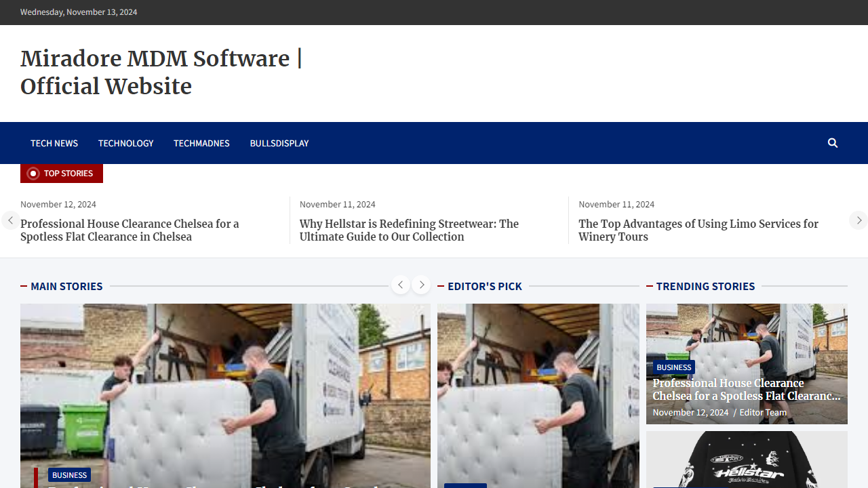
Task: Click the BUSINESS category tag on trending story
Action: pyautogui.click(x=673, y=367)
